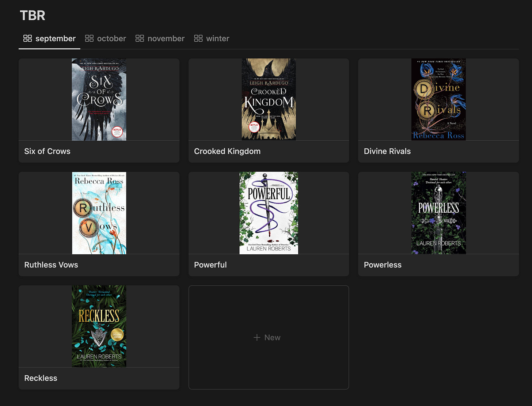The height and width of the screenshot is (406, 532).
Task: Click the 'Six of Crows' card title
Action: pyautogui.click(x=47, y=151)
